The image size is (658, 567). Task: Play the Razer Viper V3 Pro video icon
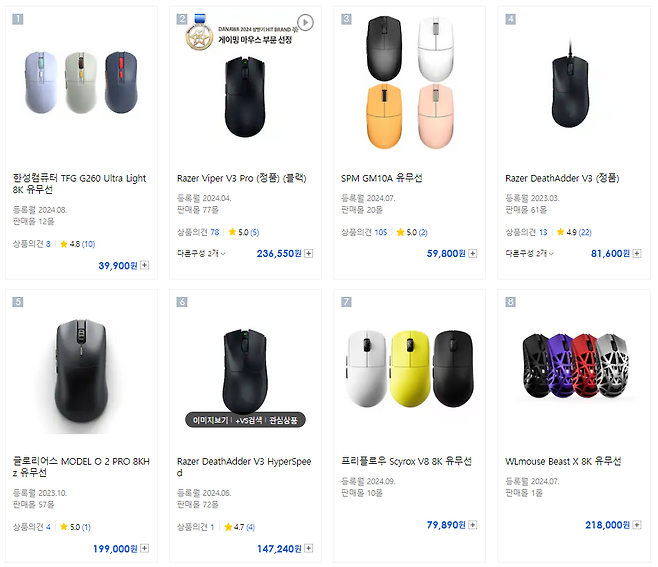click(x=306, y=21)
